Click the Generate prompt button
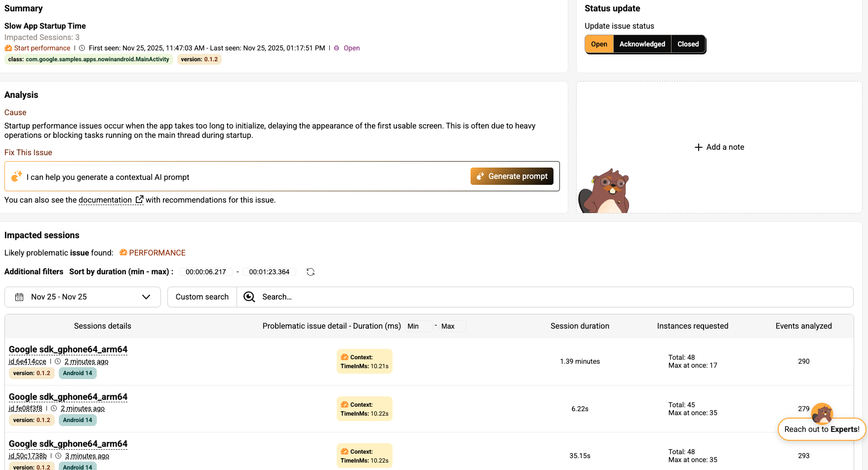 512,176
